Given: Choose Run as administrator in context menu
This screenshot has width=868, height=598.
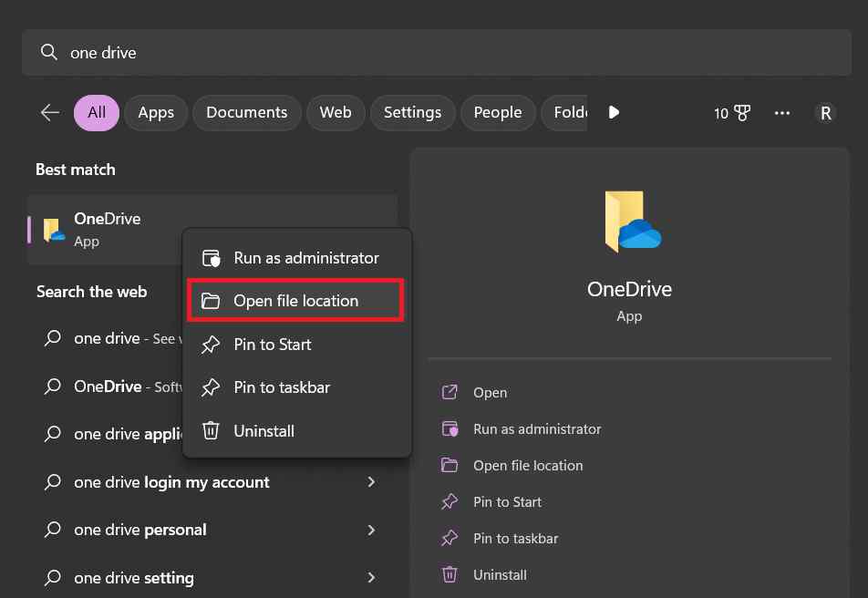Looking at the screenshot, I should click(x=296, y=258).
